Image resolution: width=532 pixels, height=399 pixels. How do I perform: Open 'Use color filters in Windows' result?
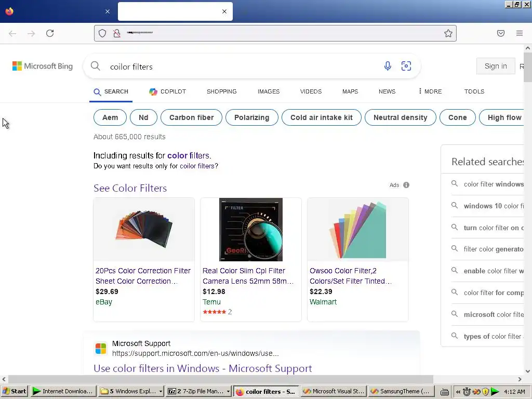(x=203, y=368)
